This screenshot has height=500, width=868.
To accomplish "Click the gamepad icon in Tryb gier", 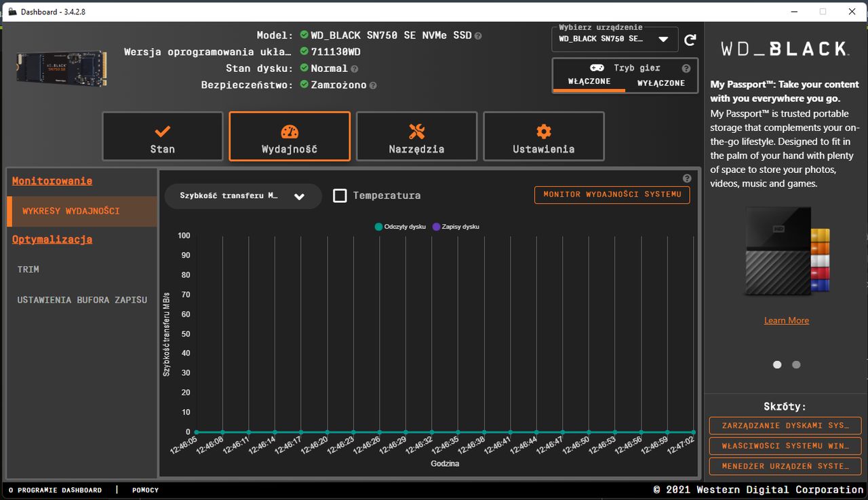I will point(597,68).
